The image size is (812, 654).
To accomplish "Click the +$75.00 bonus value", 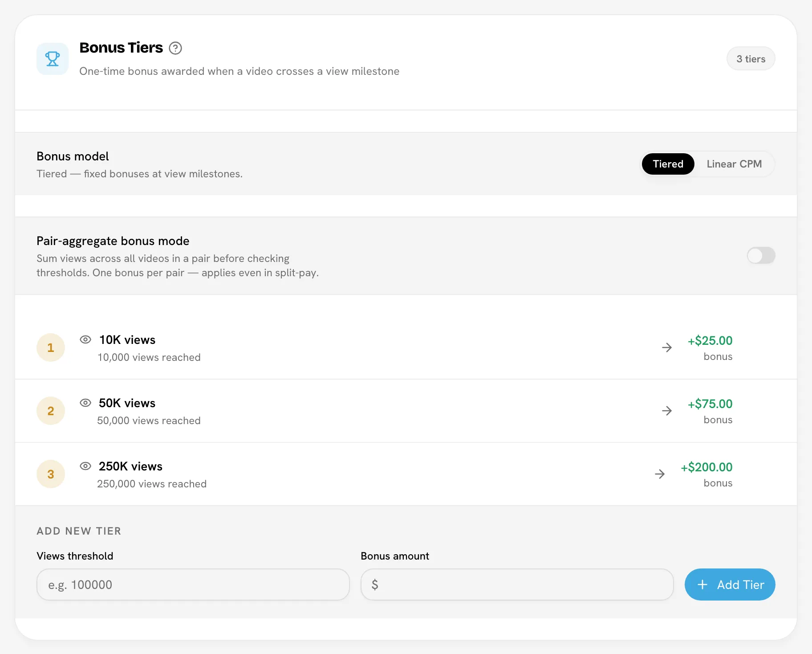I will (710, 404).
